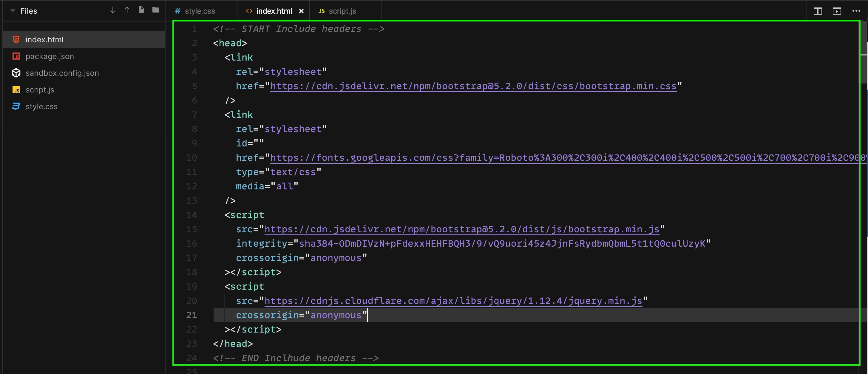This screenshot has width=868, height=374.
Task: Click the Files panel title
Action: (x=29, y=11)
